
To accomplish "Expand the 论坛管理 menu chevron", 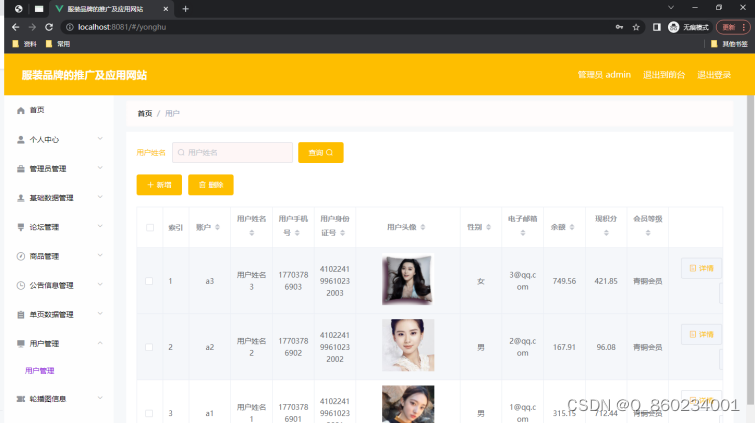I will click(100, 226).
